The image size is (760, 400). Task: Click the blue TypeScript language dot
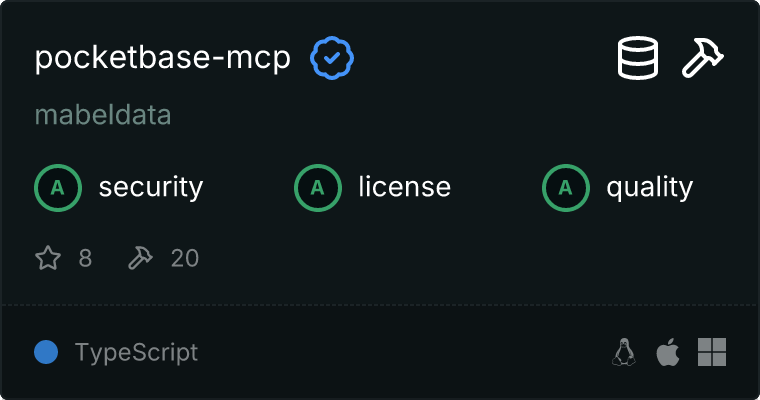coord(46,352)
